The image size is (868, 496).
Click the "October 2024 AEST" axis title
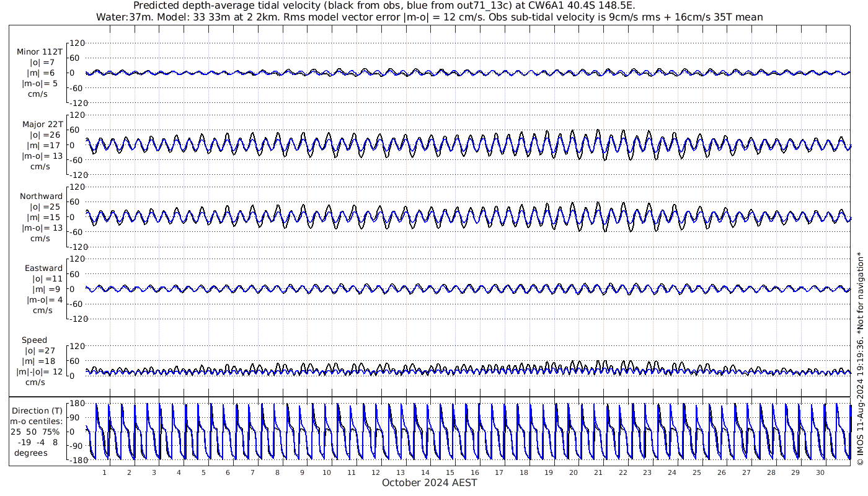pyautogui.click(x=430, y=483)
